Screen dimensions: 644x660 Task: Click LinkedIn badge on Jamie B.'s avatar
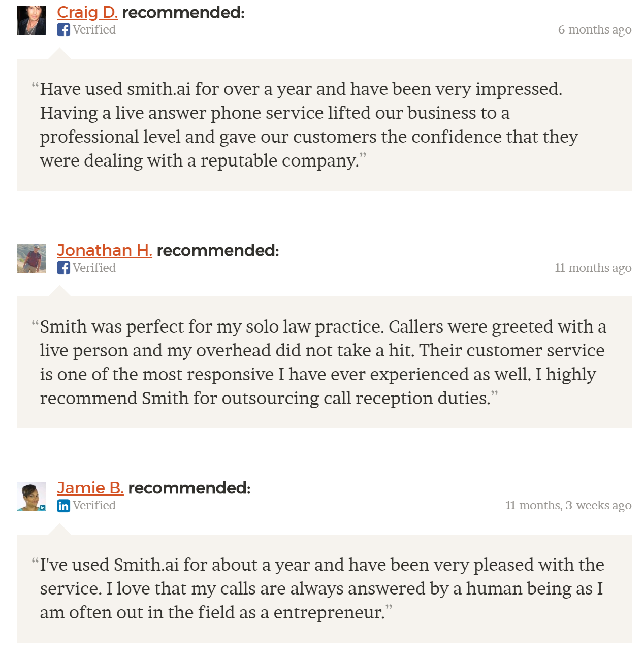pyautogui.click(x=43, y=508)
